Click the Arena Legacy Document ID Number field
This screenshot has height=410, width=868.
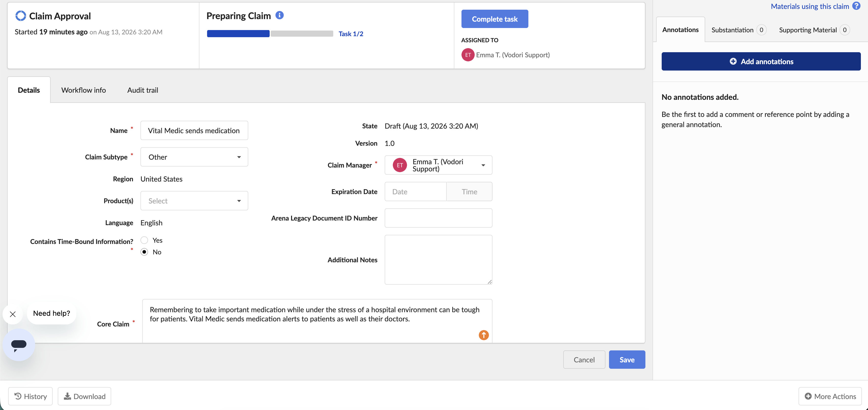click(438, 218)
